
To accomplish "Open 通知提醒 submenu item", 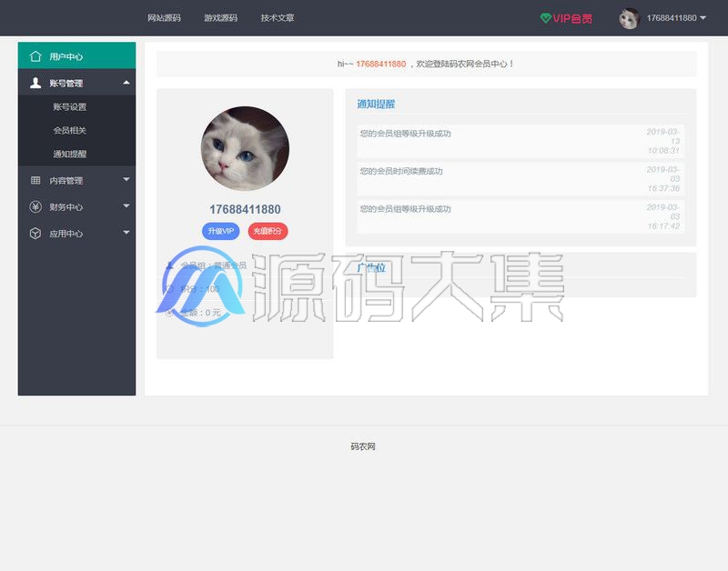I will pyautogui.click(x=70, y=154).
